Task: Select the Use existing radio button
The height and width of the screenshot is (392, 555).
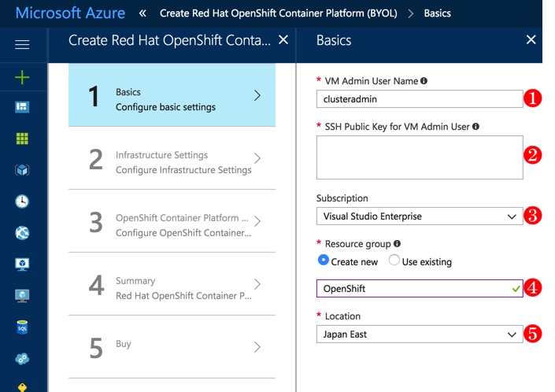Action: point(394,261)
